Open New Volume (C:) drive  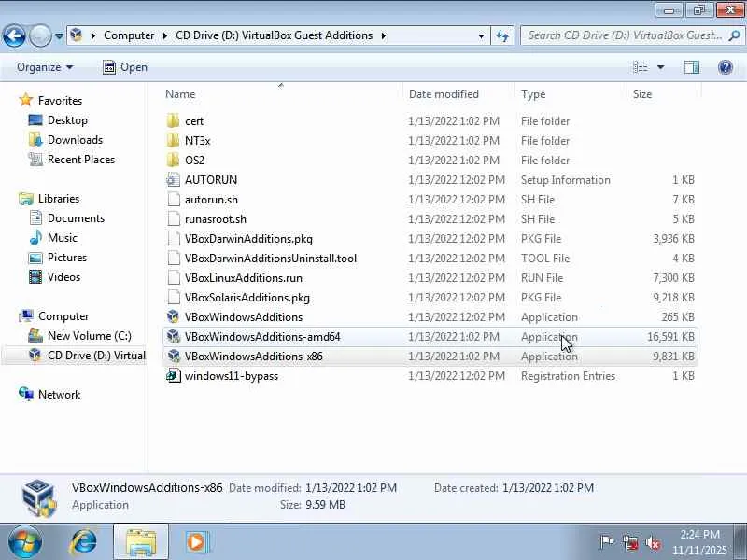pyautogui.click(x=89, y=335)
